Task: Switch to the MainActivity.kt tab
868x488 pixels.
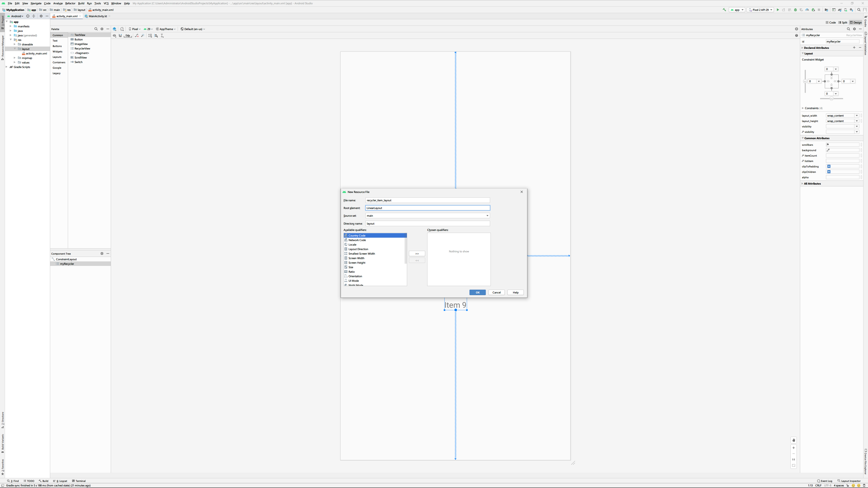Action: (98, 16)
